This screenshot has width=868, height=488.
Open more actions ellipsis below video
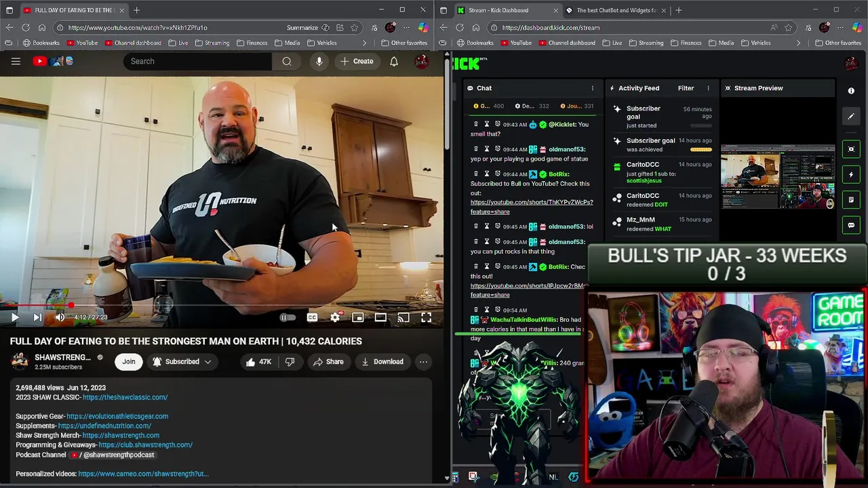point(423,362)
